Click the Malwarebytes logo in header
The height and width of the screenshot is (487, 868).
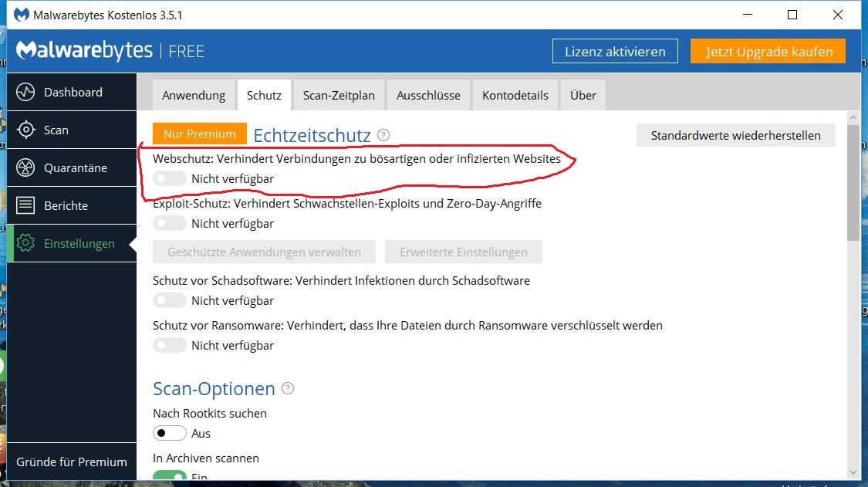click(x=84, y=50)
